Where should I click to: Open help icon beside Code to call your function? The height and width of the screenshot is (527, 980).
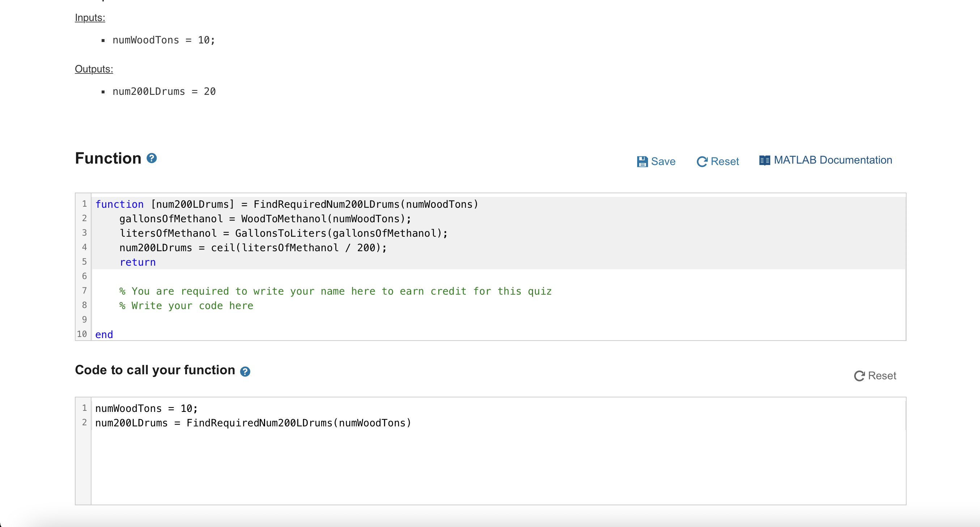(245, 371)
